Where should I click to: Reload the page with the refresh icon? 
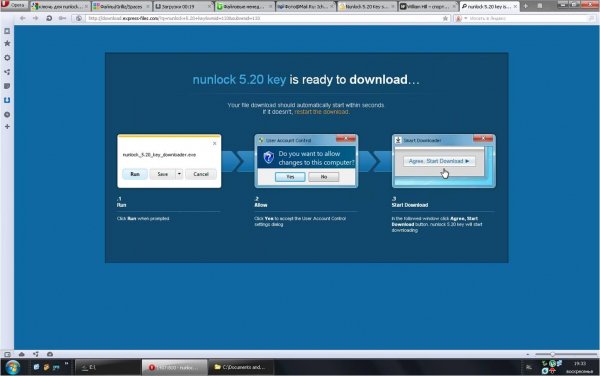click(49, 18)
